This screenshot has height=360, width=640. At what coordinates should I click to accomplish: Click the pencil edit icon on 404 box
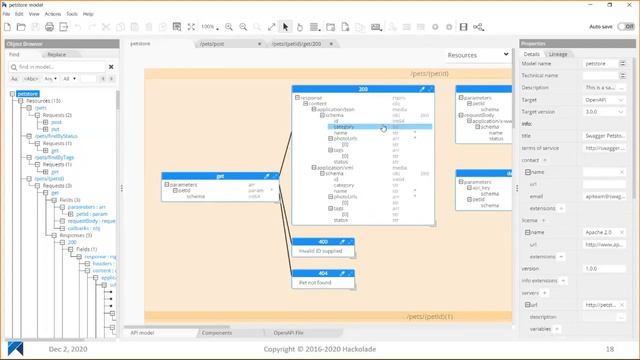(342, 273)
